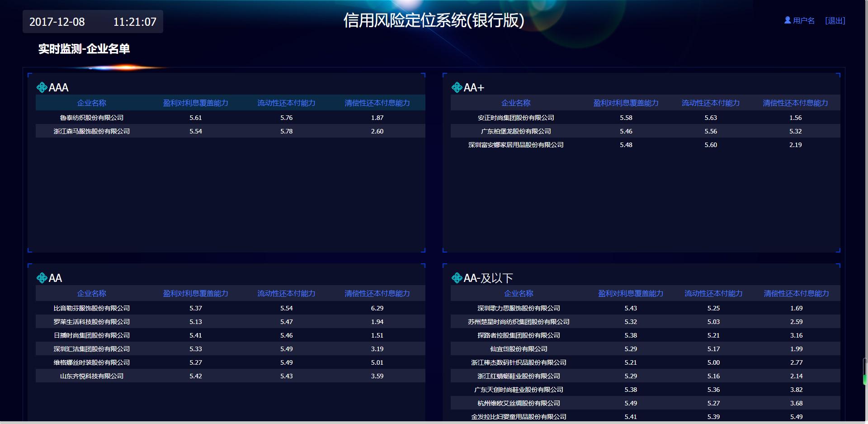Select 罗莱生活科技股份有限公司 row
The image size is (868, 424).
tap(231, 322)
